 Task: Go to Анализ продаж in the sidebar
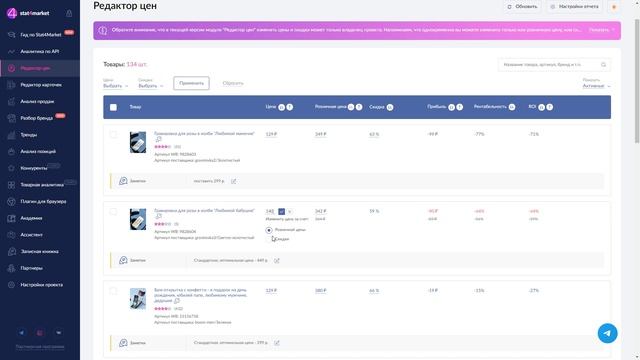coord(37,102)
